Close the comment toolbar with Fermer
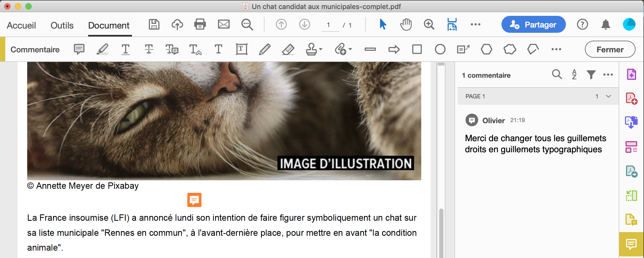This screenshot has width=644, height=258. coord(610,49)
